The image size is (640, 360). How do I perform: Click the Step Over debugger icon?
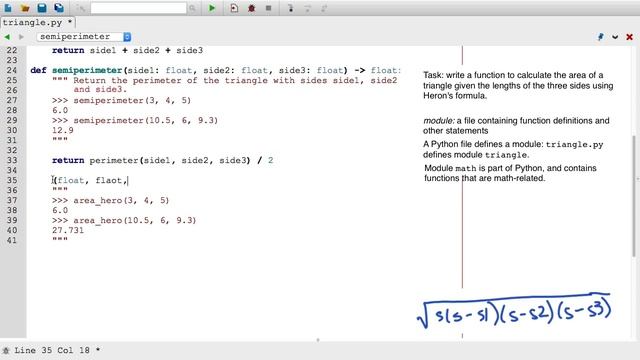coord(307,8)
